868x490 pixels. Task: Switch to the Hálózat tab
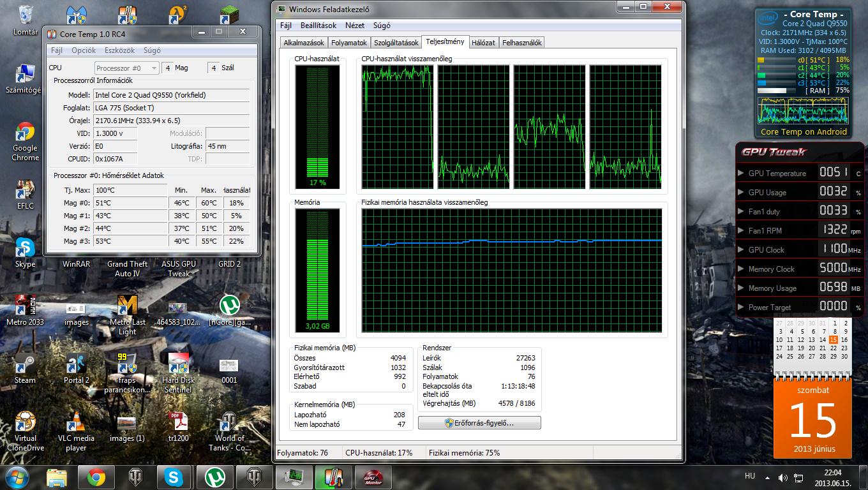click(484, 43)
